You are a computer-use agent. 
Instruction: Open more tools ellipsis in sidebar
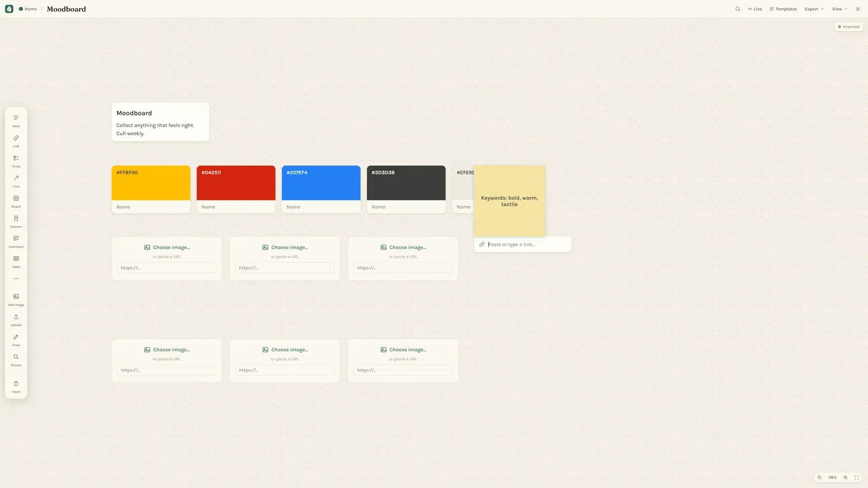[16, 279]
